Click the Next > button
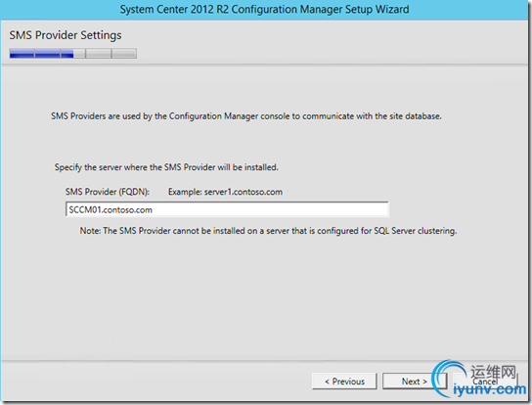The height and width of the screenshot is (405, 532). click(415, 382)
